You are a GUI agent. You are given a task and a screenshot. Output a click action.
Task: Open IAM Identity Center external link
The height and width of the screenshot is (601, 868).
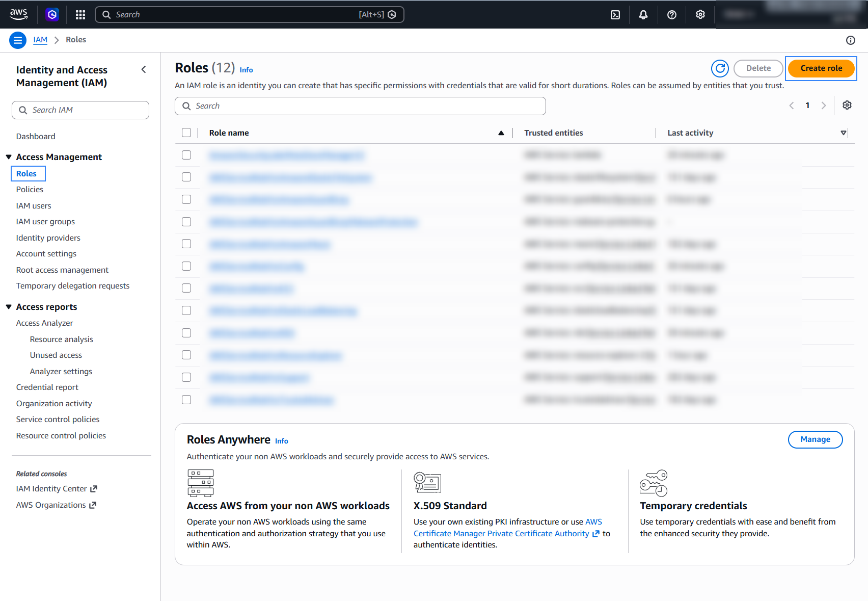[57, 489]
